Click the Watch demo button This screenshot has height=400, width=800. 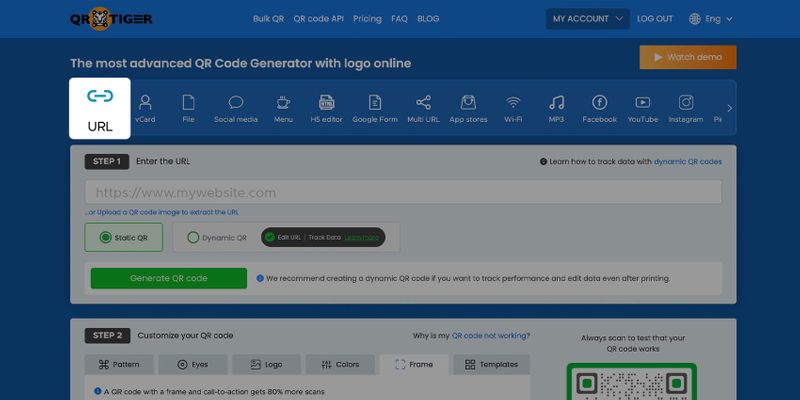(687, 57)
